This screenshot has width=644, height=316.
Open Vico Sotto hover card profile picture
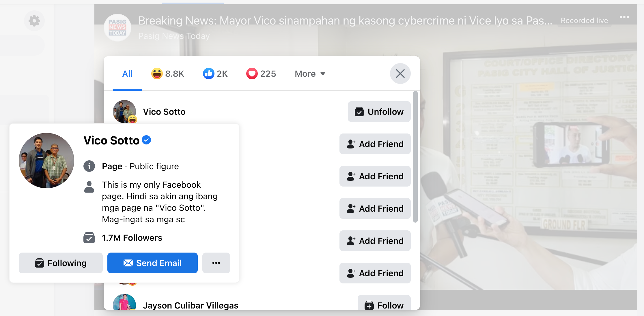(46, 161)
